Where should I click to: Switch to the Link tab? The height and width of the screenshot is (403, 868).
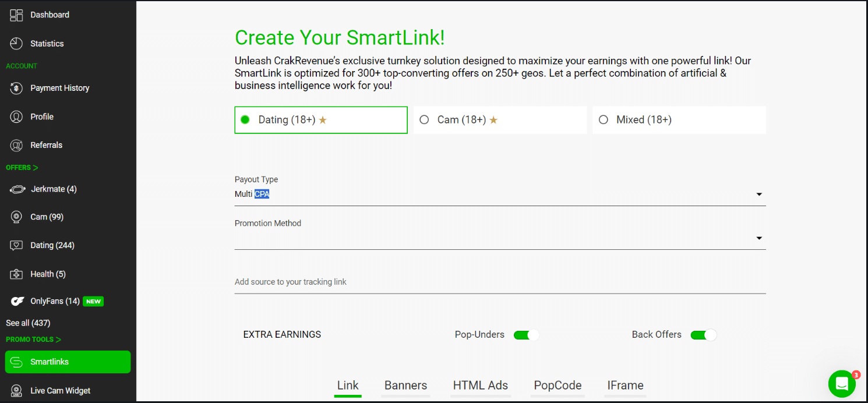348,386
